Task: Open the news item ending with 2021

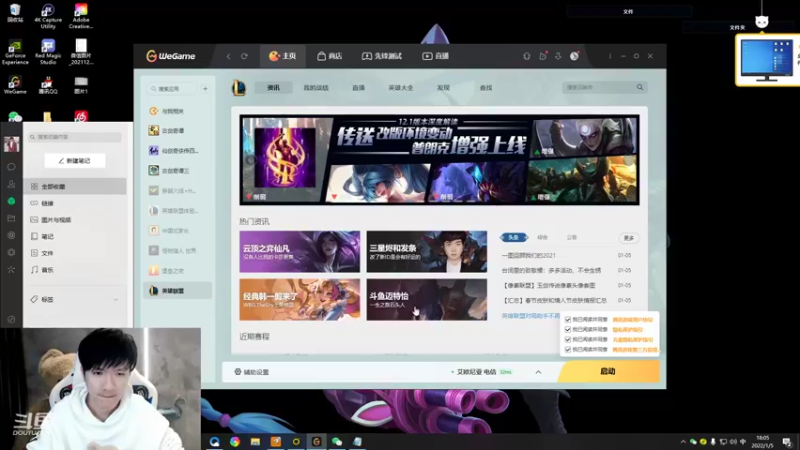Action: pyautogui.click(x=529, y=255)
